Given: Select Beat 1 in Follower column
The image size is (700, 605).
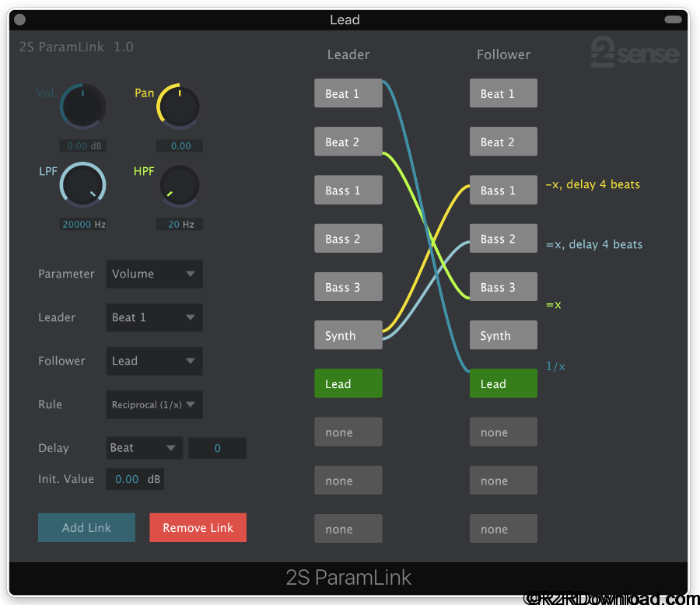Looking at the screenshot, I should tap(503, 93).
